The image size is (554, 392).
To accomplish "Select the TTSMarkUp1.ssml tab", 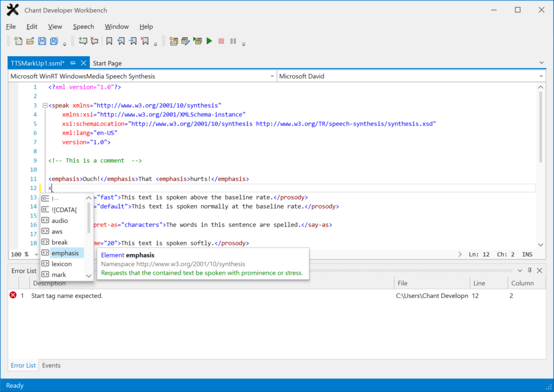I will [x=37, y=63].
